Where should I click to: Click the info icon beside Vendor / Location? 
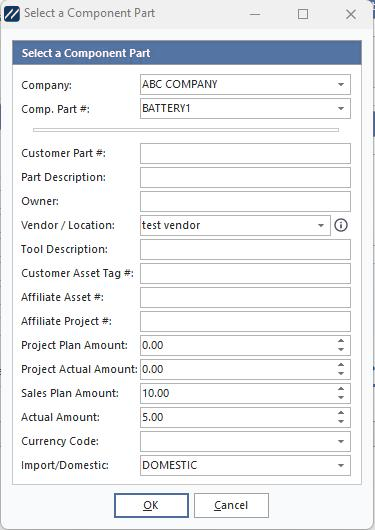click(341, 225)
